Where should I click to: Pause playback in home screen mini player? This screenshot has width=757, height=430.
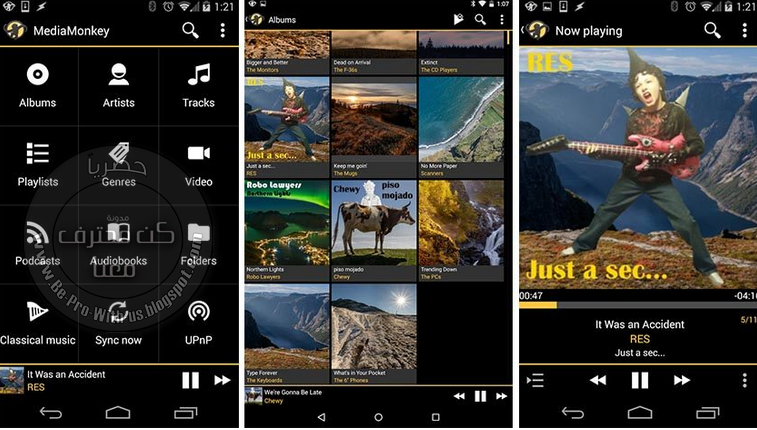pyautogui.click(x=190, y=380)
